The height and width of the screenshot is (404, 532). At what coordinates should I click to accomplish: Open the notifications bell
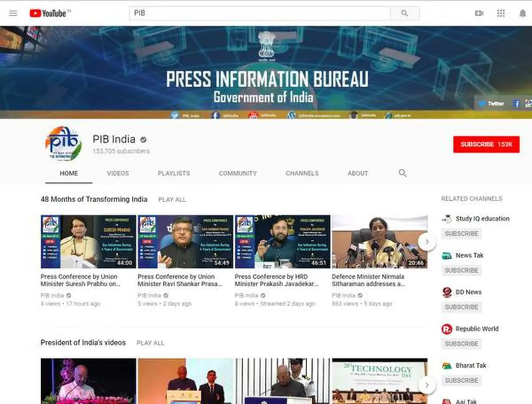[523, 13]
